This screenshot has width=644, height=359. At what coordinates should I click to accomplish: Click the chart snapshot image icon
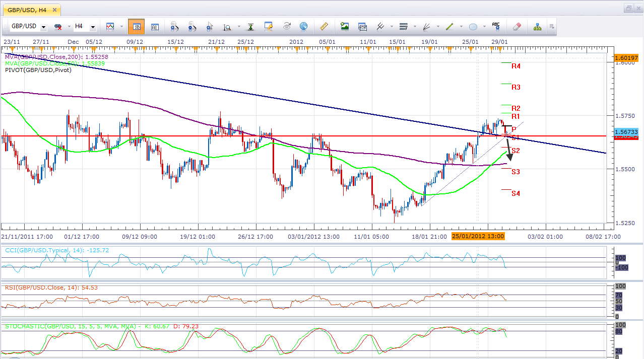point(362,26)
